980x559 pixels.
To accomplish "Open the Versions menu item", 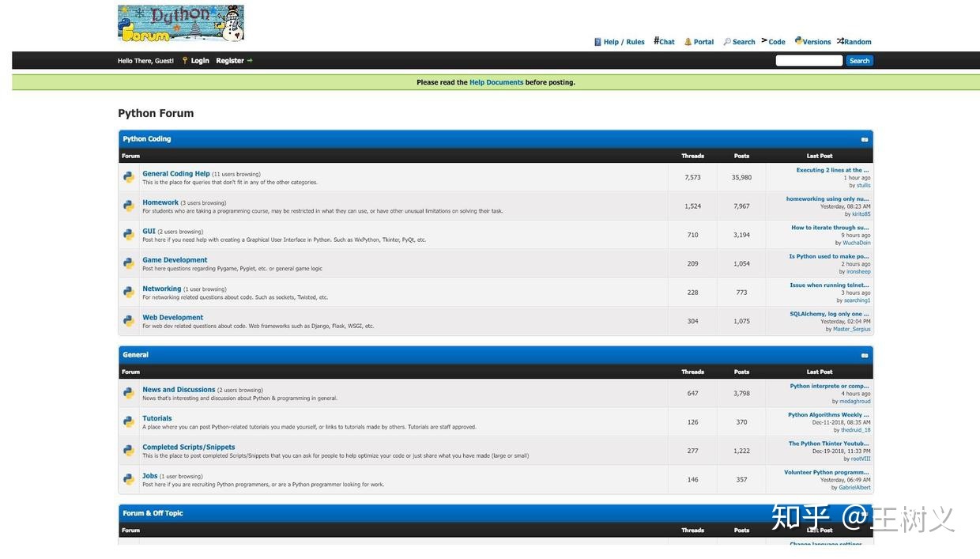I will tap(812, 41).
